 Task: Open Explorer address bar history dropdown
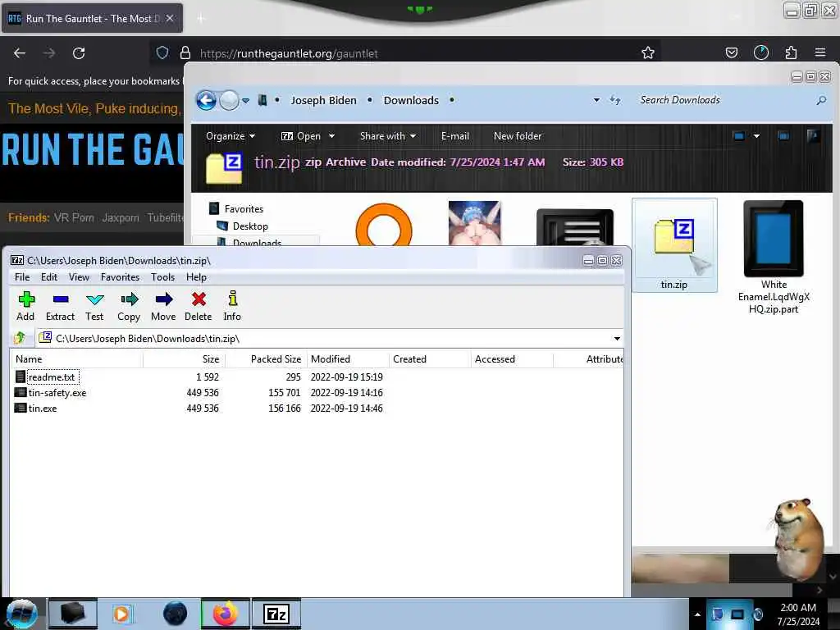point(596,100)
